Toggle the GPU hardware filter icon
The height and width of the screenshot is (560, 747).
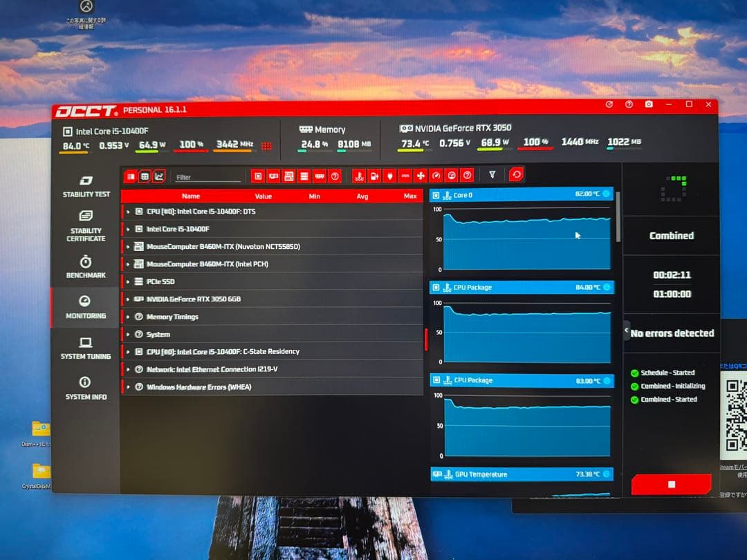click(x=273, y=176)
